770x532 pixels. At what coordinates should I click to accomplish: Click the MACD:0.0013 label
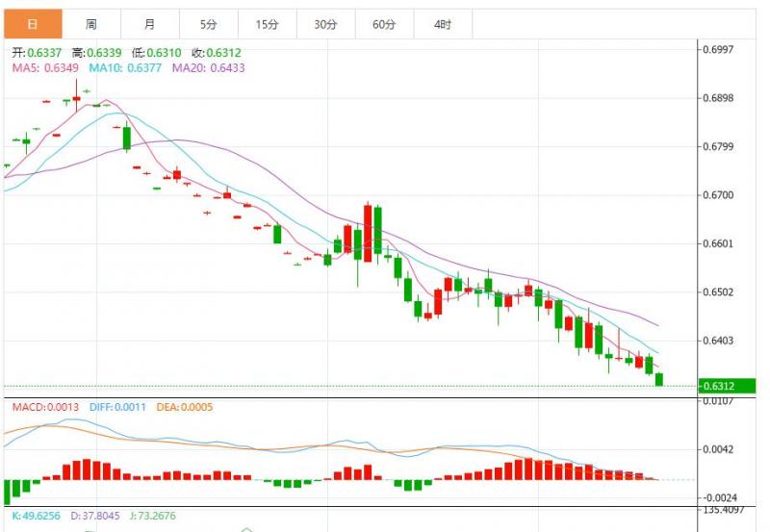pos(45,407)
